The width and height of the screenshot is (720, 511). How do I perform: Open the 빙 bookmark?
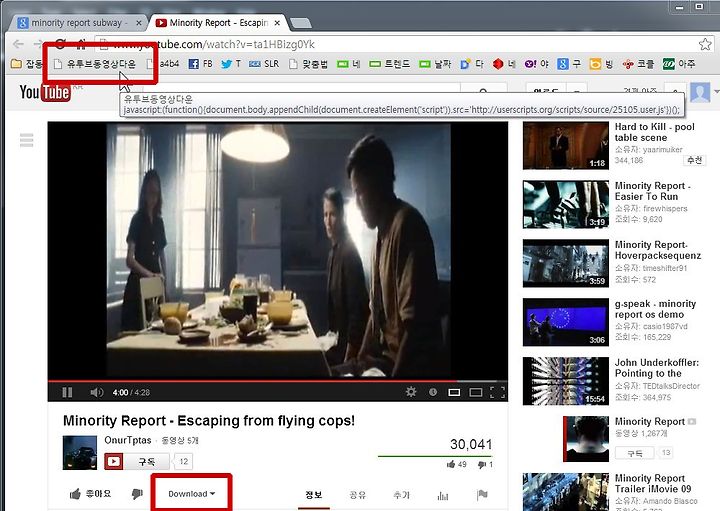coord(602,64)
